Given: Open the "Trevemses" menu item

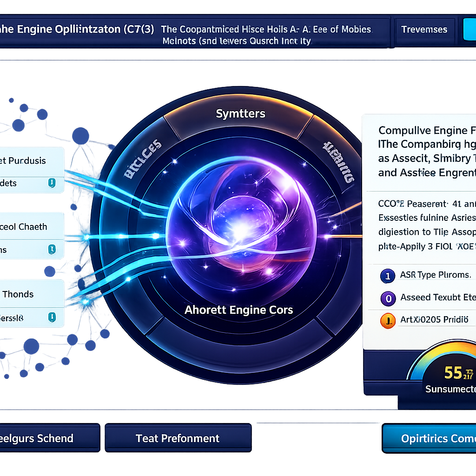Looking at the screenshot, I should (424, 29).
